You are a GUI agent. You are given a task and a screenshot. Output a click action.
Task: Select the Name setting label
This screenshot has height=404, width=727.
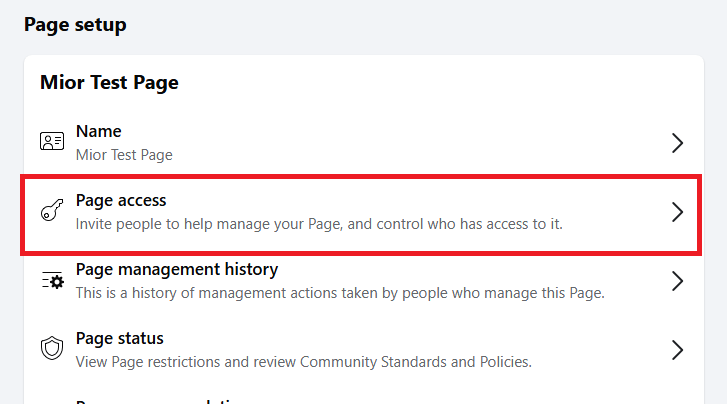coord(98,131)
